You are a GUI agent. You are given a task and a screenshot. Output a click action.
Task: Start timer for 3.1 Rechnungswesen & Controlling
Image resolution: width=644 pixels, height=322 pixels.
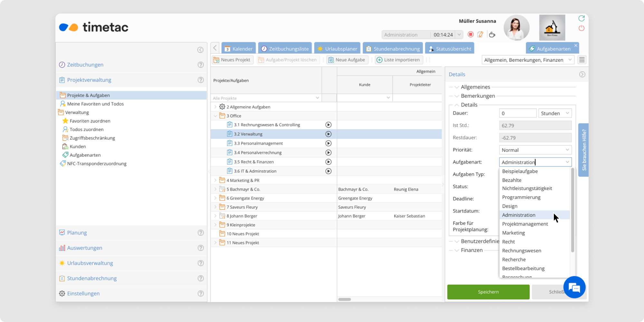328,125
